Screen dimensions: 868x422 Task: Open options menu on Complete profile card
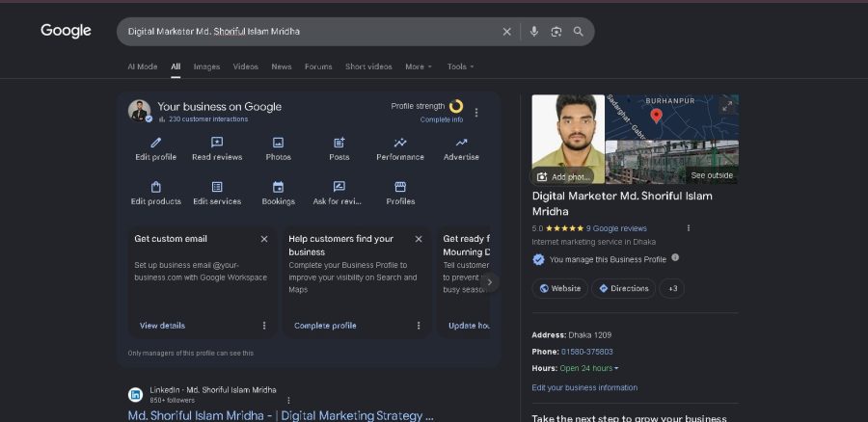[x=419, y=326]
